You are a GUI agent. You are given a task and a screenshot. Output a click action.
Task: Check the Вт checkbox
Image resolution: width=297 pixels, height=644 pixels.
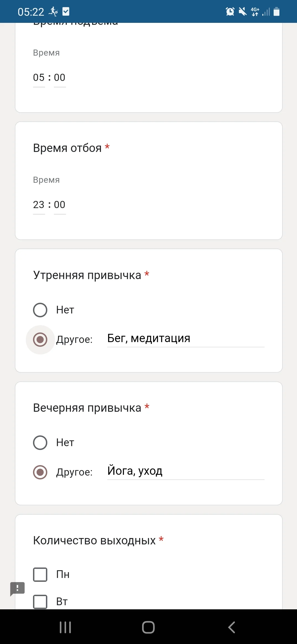(40, 601)
